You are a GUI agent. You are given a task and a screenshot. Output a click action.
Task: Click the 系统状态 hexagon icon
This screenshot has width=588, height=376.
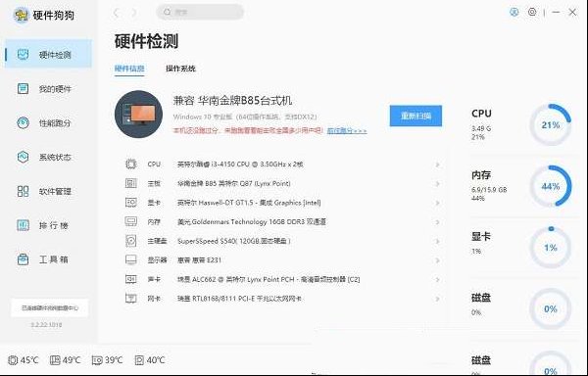tap(23, 157)
